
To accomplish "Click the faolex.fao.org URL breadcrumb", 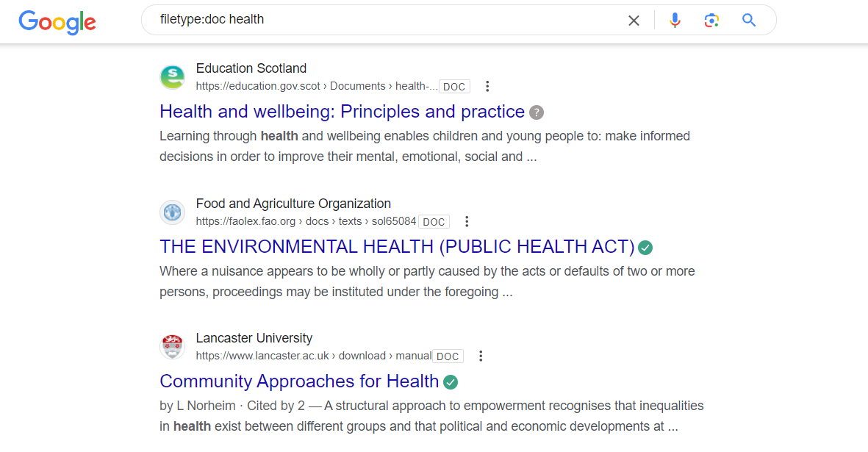I will pos(306,221).
